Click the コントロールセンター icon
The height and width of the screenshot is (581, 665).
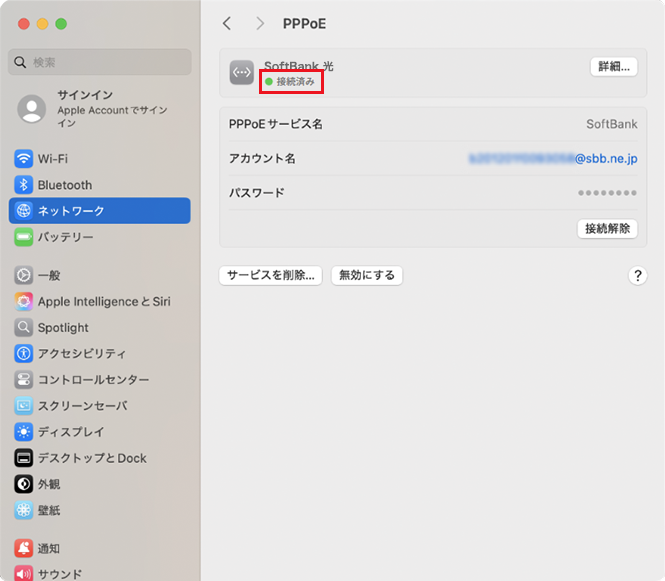[24, 380]
